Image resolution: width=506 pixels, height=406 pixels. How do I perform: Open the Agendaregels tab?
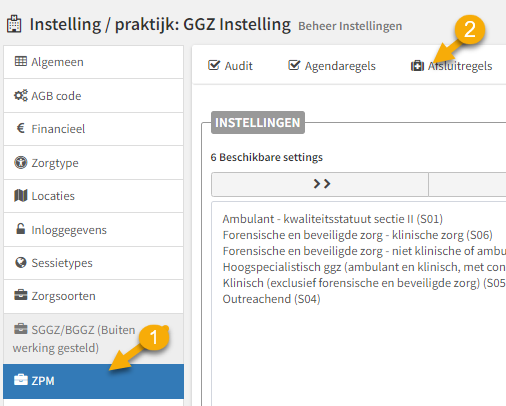pos(332,66)
